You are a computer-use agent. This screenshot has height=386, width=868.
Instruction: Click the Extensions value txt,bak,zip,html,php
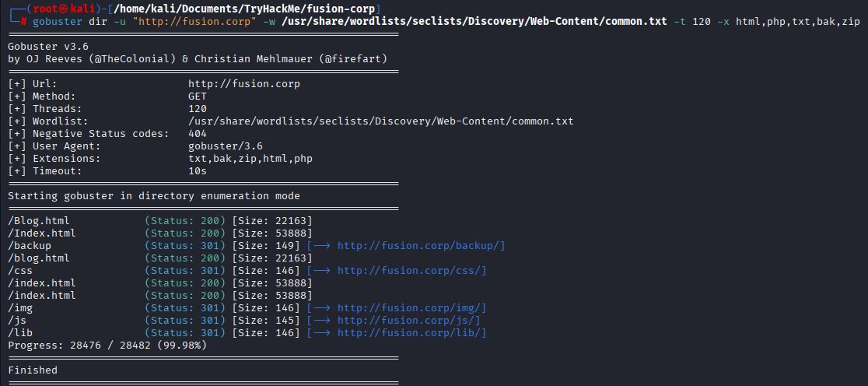tap(250, 159)
